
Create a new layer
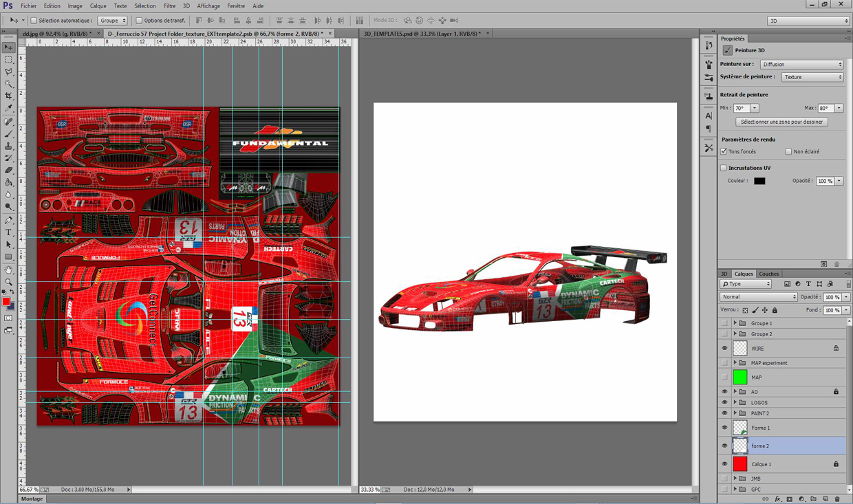[825, 499]
